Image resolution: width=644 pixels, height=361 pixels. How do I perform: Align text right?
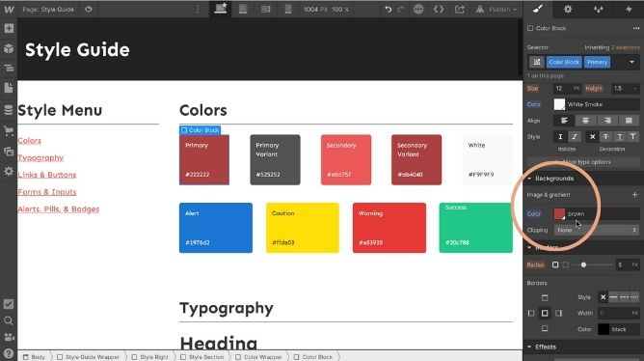point(607,121)
